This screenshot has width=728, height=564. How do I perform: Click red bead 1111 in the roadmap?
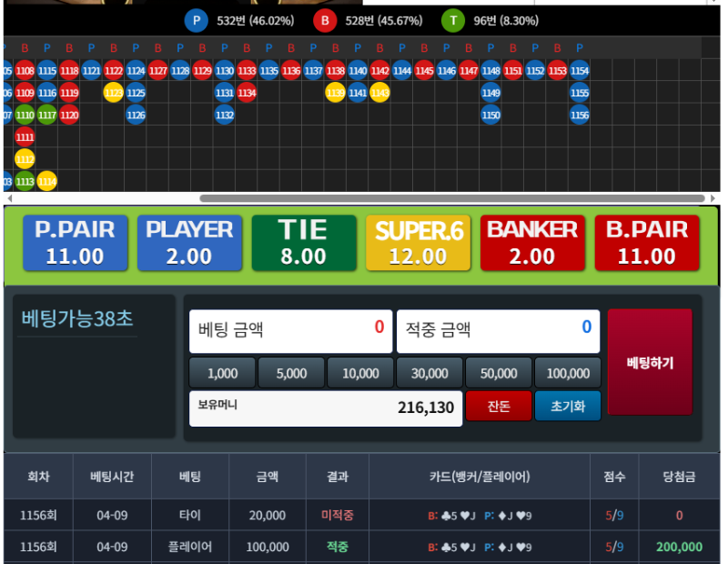(x=25, y=136)
